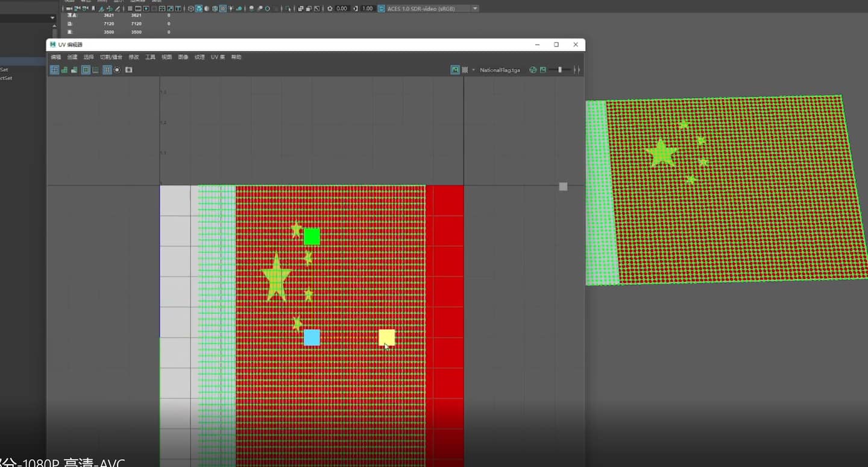Toggle screen space ambient occlusion icon
Screen dimensions: 868x467
251,8
